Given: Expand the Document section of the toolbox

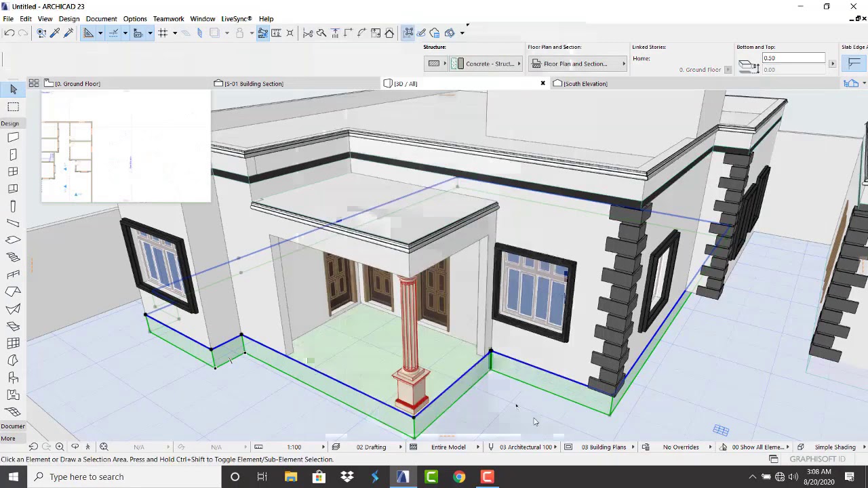Looking at the screenshot, I should tap(13, 426).
